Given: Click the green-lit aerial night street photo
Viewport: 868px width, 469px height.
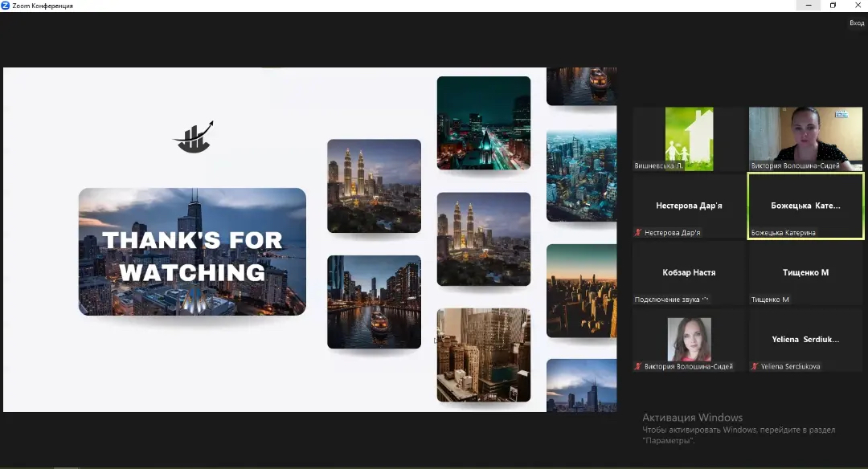Looking at the screenshot, I should point(483,123).
